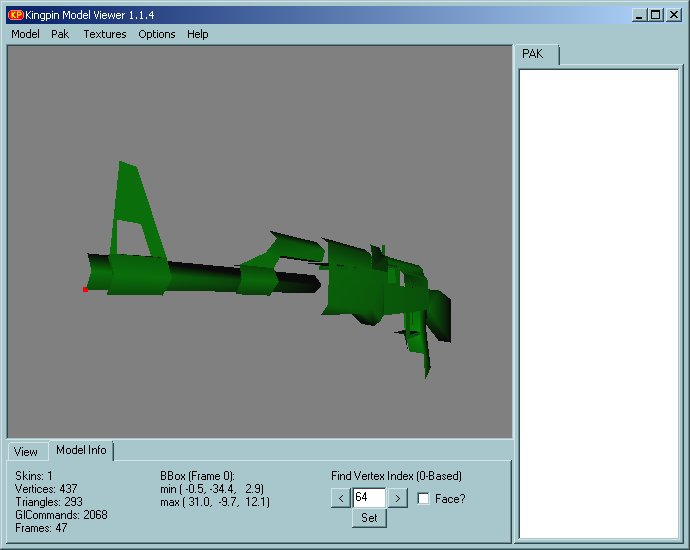The image size is (690, 550).
Task: Click the 'Triangles: 293' text
Action: (x=49, y=502)
